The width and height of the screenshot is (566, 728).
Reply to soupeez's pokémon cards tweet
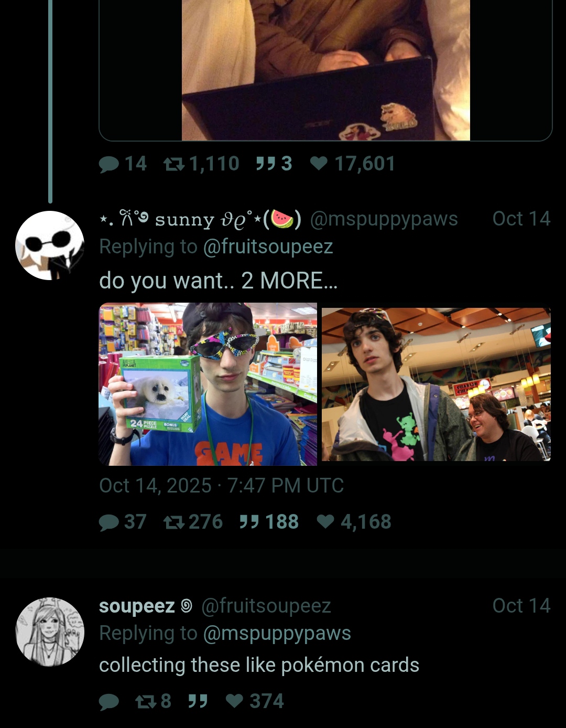109,701
